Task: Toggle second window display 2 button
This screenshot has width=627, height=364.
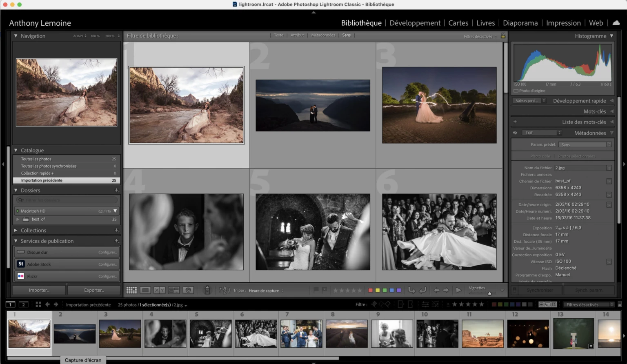Action: [23, 304]
